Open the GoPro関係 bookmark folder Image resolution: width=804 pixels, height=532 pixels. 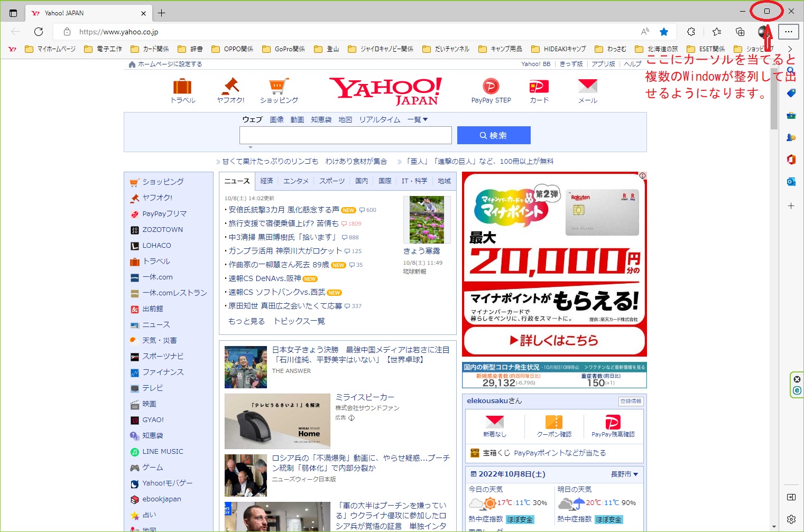(x=283, y=49)
